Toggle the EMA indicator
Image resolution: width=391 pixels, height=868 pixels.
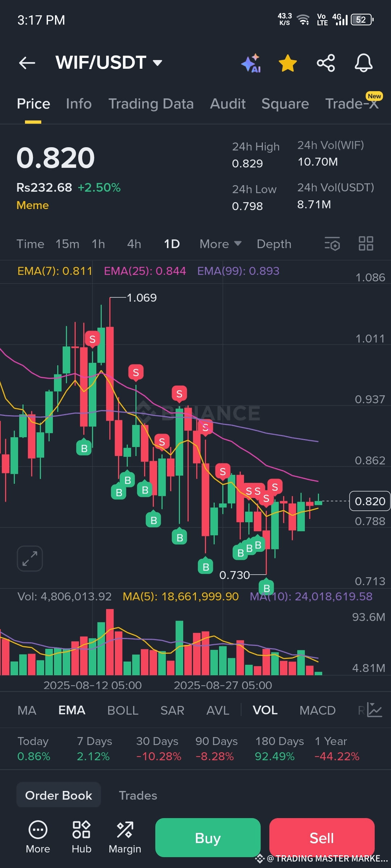click(72, 710)
